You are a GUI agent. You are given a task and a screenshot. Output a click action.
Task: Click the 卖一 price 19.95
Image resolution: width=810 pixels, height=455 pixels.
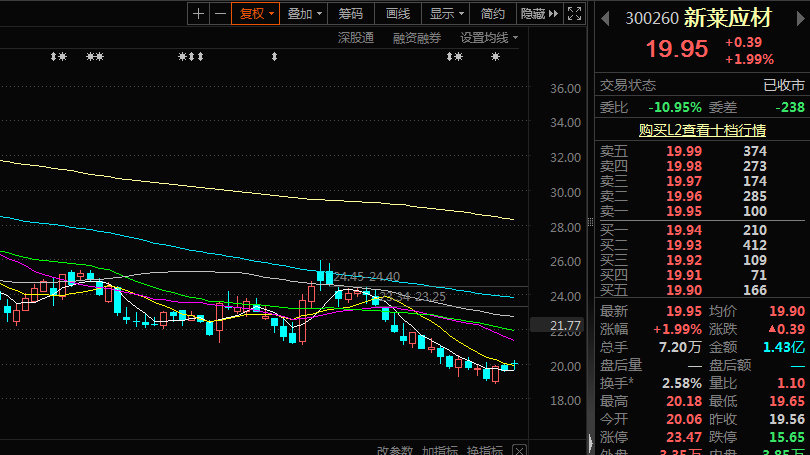(x=684, y=211)
